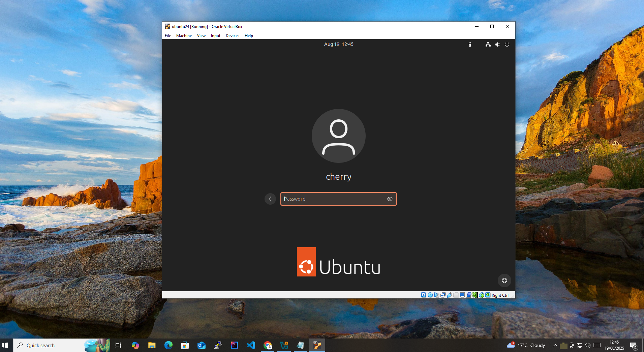This screenshot has width=644, height=352.
Task: Click the Ubuntu login session gear icon
Action: [x=504, y=281]
